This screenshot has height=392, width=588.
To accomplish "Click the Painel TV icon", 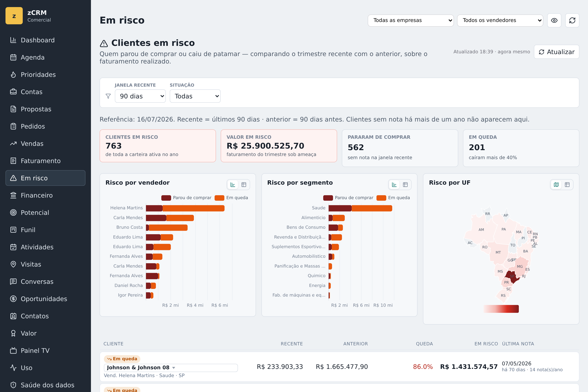I will pyautogui.click(x=13, y=350).
